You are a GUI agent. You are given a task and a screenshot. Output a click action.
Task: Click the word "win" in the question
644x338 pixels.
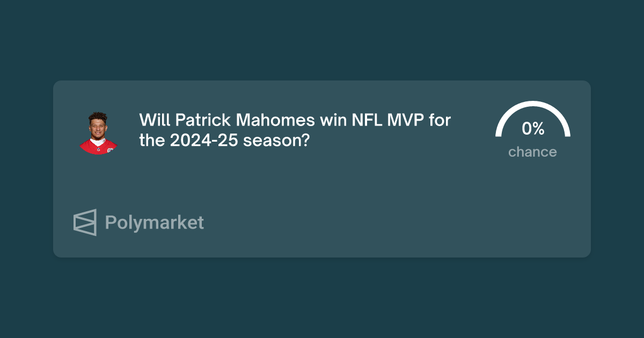pyautogui.click(x=333, y=120)
